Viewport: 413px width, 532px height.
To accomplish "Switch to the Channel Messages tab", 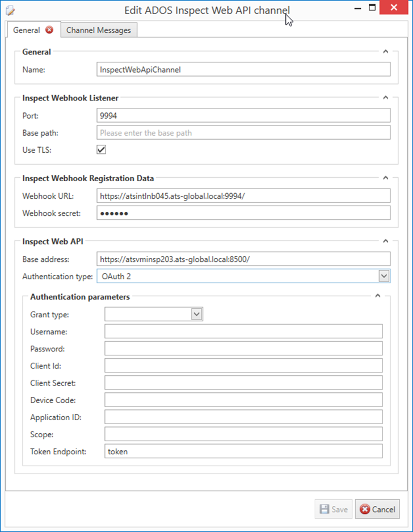I will click(99, 30).
